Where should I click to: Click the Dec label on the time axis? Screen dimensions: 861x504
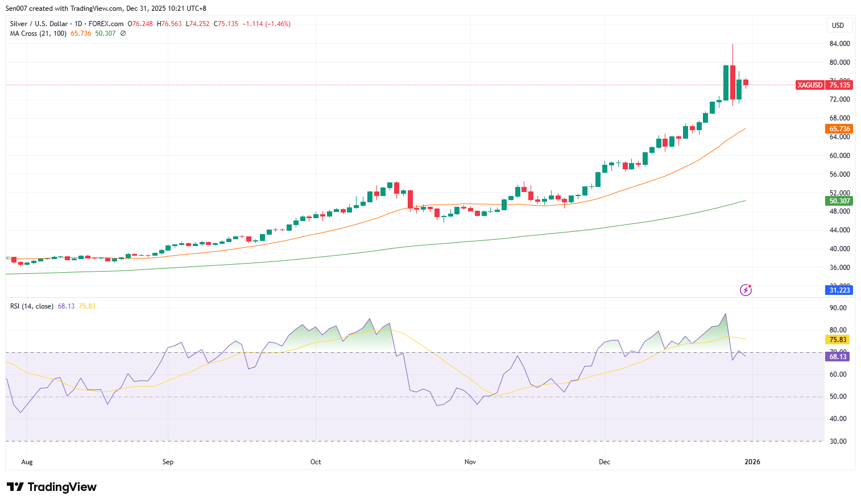(605, 462)
